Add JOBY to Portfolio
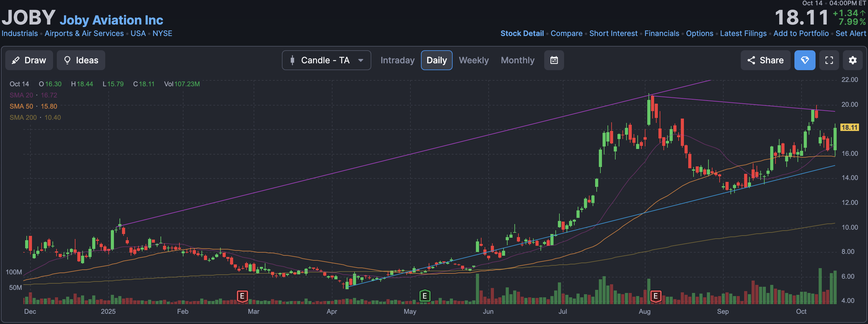The image size is (868, 324). 801,33
